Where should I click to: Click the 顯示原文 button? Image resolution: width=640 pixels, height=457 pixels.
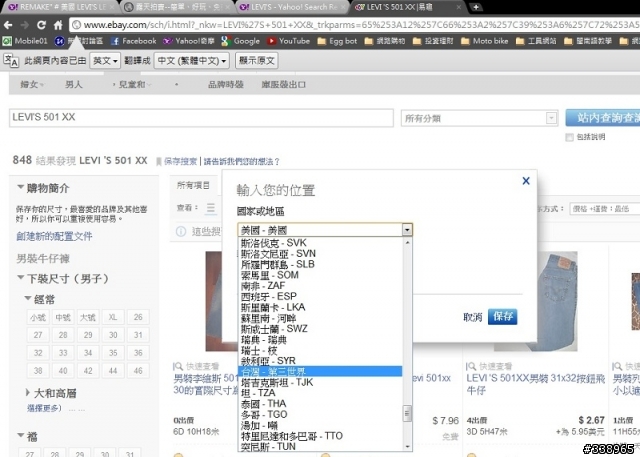(x=257, y=61)
